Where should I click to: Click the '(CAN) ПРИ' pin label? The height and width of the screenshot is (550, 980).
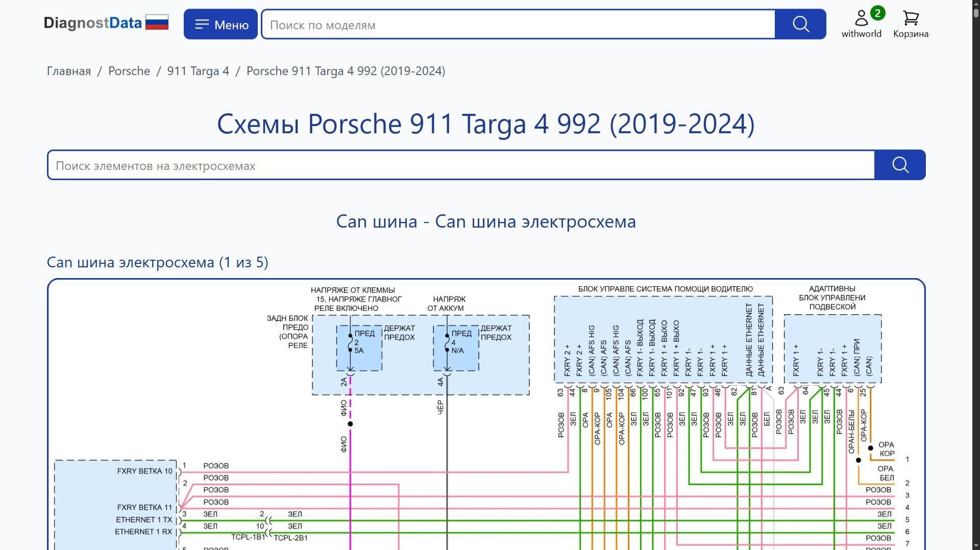pos(856,358)
